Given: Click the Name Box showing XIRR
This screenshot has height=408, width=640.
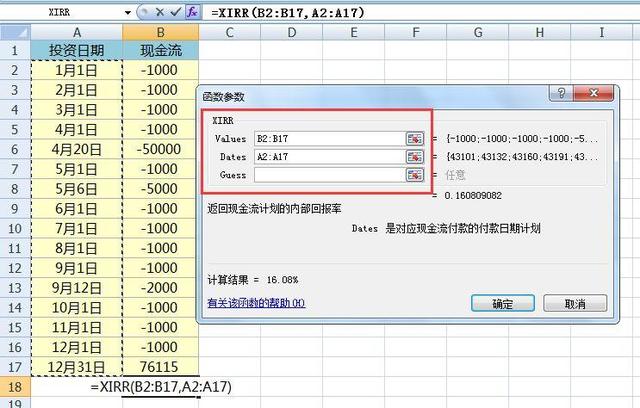Looking at the screenshot, I should [x=60, y=13].
